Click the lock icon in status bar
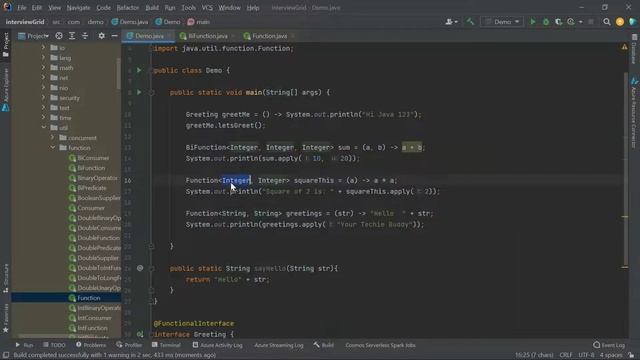The width and height of the screenshot is (640, 360). point(631,355)
